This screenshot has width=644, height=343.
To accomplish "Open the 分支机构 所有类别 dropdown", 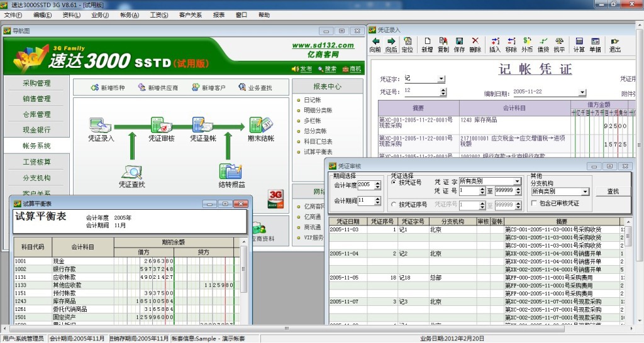I will tap(585, 192).
